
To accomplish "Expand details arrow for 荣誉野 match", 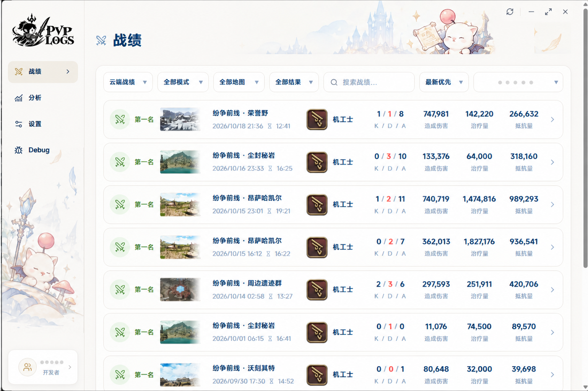I will 552,119.
